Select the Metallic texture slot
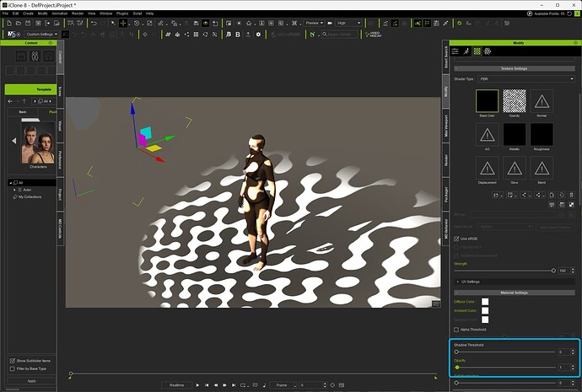 (x=515, y=134)
